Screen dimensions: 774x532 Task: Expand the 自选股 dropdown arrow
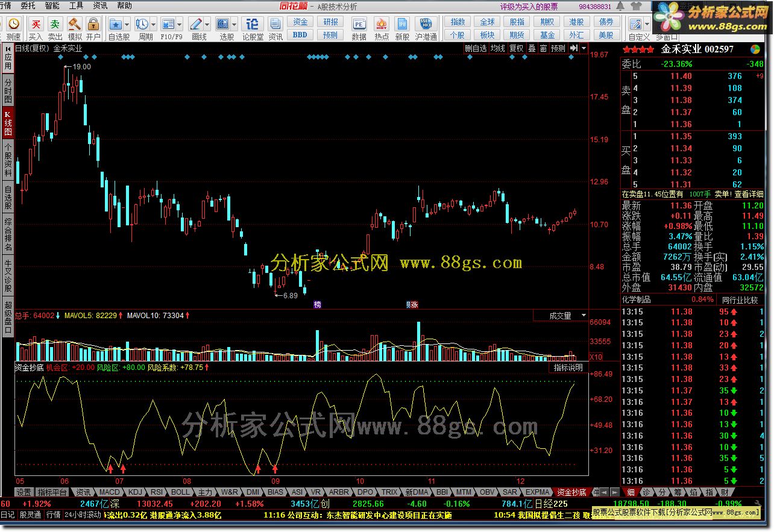tap(128, 25)
